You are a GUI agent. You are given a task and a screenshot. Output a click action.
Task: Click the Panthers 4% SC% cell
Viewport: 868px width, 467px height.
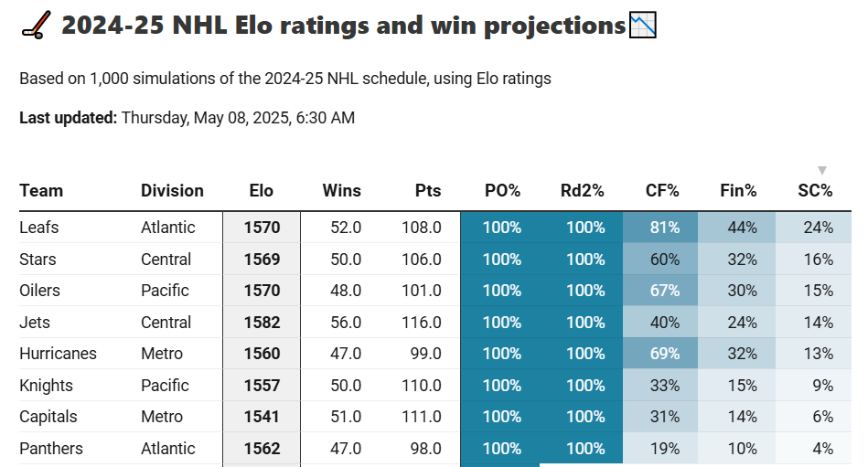click(x=822, y=449)
